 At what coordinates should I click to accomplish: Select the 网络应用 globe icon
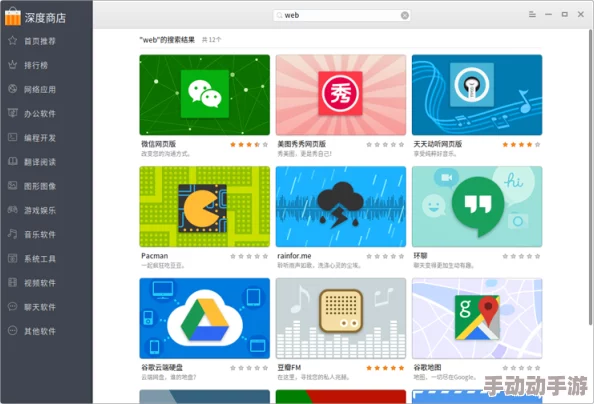click(13, 89)
